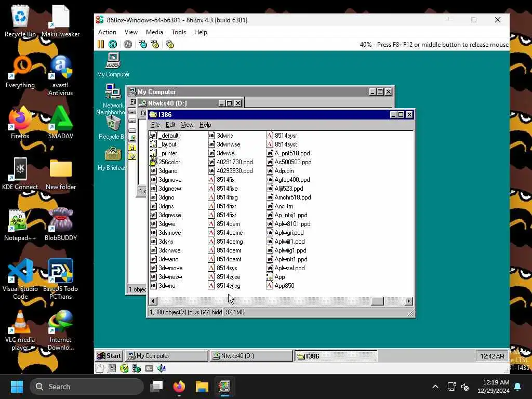Click the horizontal scrollbar left arrow
This screenshot has height=399, width=532.
pos(153,301)
